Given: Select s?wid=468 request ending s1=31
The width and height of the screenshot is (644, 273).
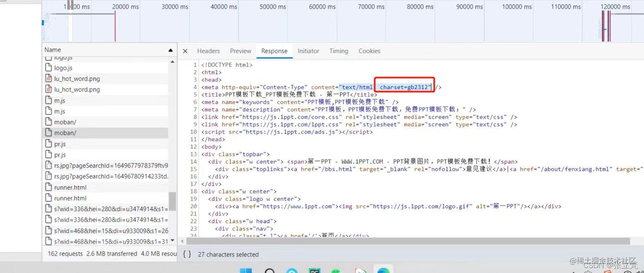Looking at the screenshot, I should pyautogui.click(x=105, y=241).
